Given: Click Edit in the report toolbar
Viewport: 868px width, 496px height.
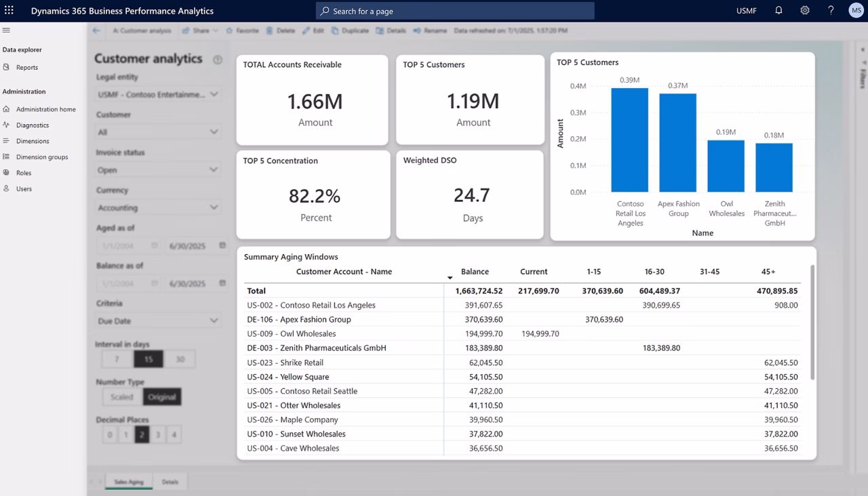Looking at the screenshot, I should click(x=313, y=30).
